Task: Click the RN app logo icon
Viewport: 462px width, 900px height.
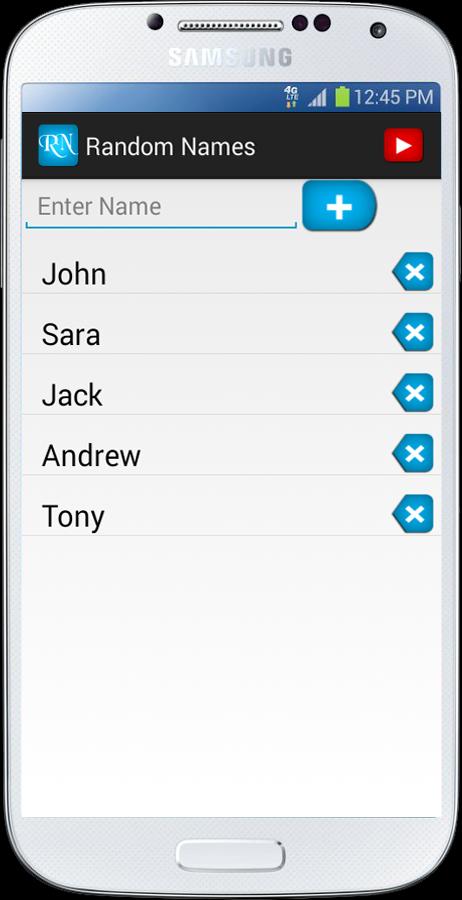Action: tap(58, 145)
